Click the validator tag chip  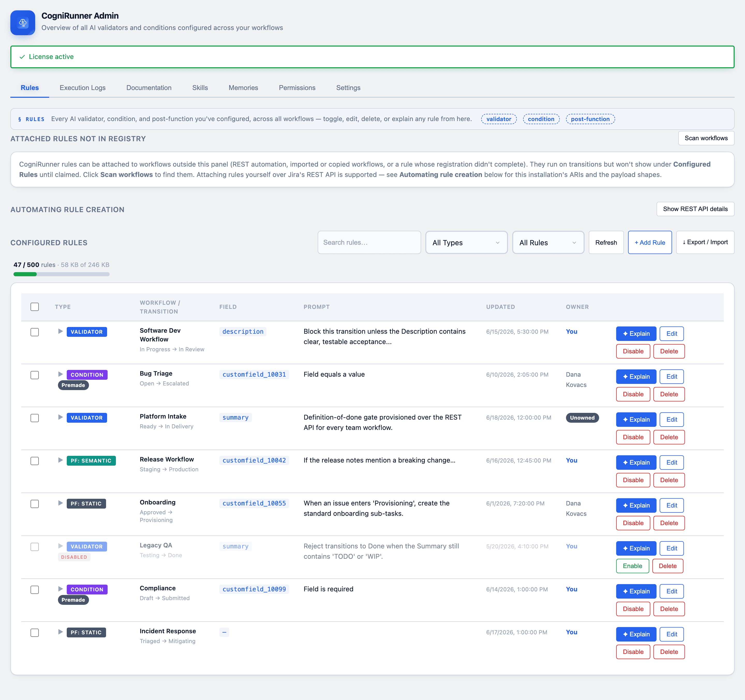pyautogui.click(x=498, y=119)
